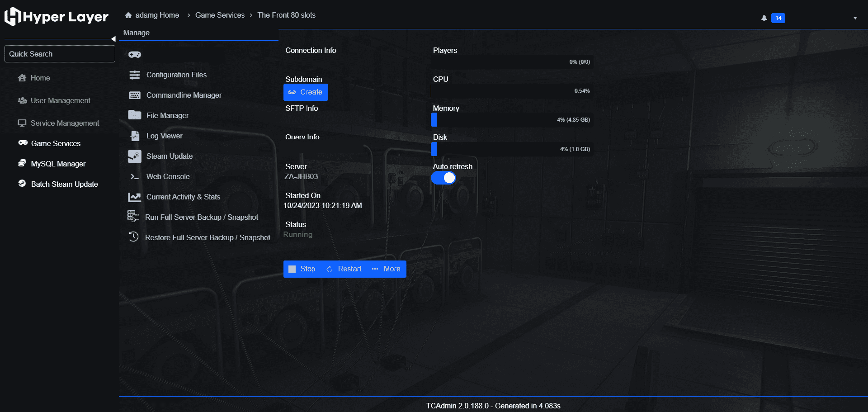Click the Steam Update icon

(x=135, y=156)
